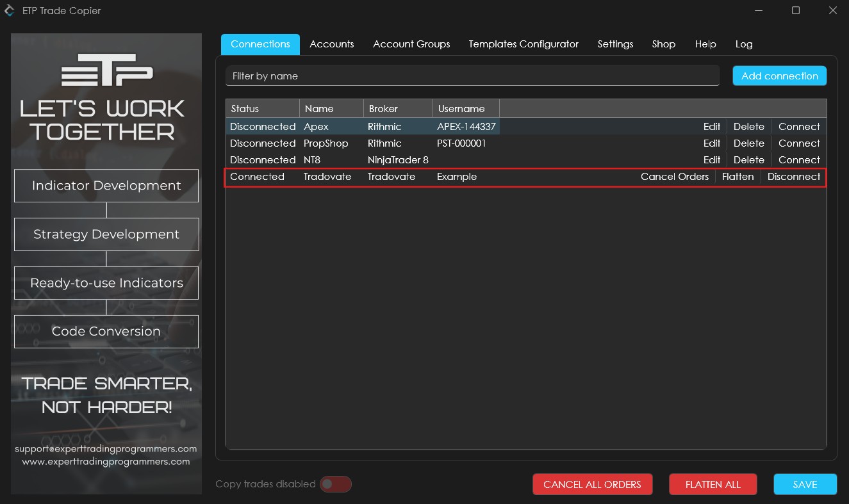Switch to the Accounts tab
The width and height of the screenshot is (849, 504).
331,44
